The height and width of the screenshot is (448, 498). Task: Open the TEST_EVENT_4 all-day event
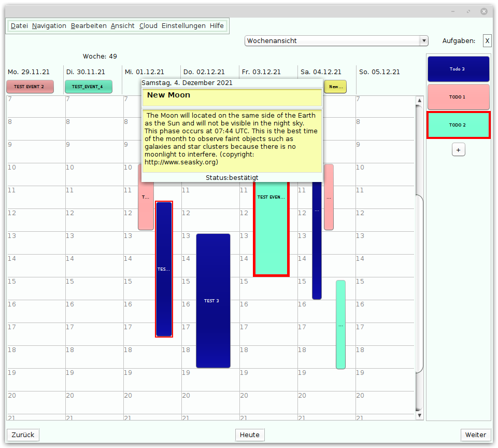tap(89, 87)
